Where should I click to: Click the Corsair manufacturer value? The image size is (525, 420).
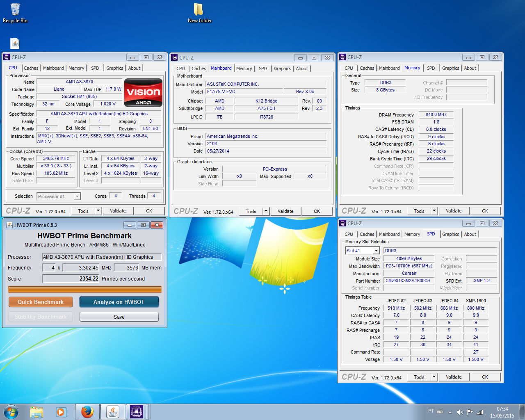pyautogui.click(x=409, y=273)
